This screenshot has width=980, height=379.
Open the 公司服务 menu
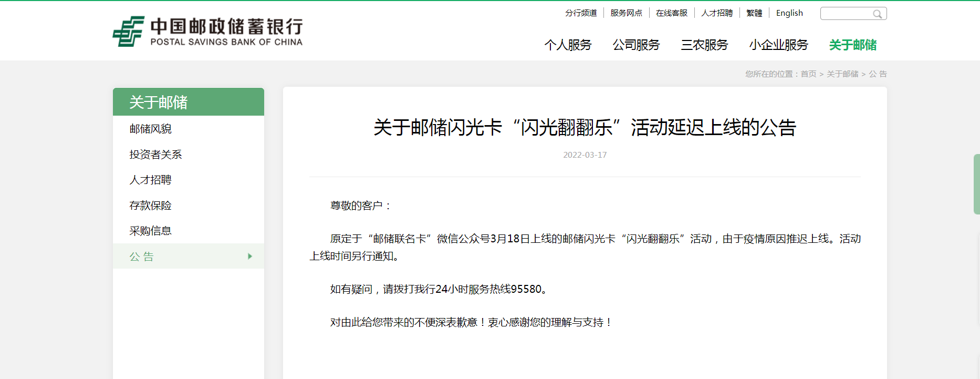pyautogui.click(x=636, y=45)
